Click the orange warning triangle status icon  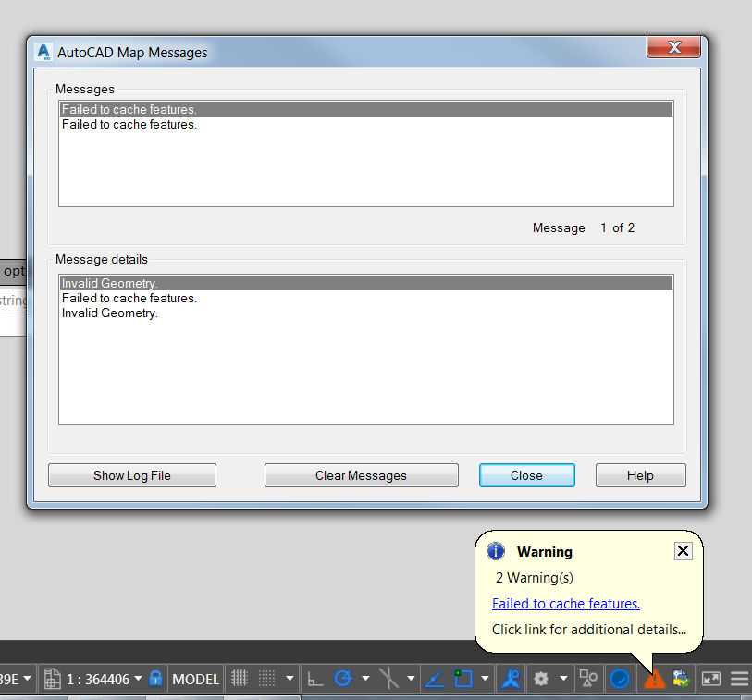tap(654, 679)
